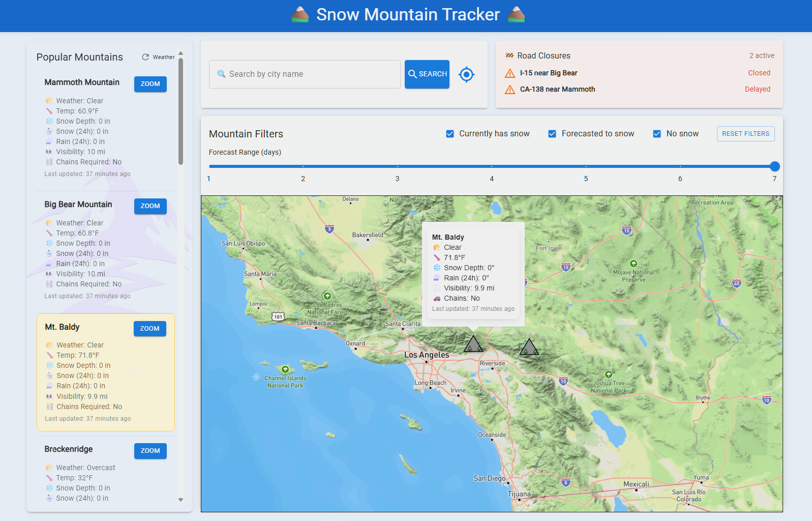Viewport: 812px width, 521px height.
Task: Click the mountain list scroll-up arrow
Action: [x=181, y=53]
